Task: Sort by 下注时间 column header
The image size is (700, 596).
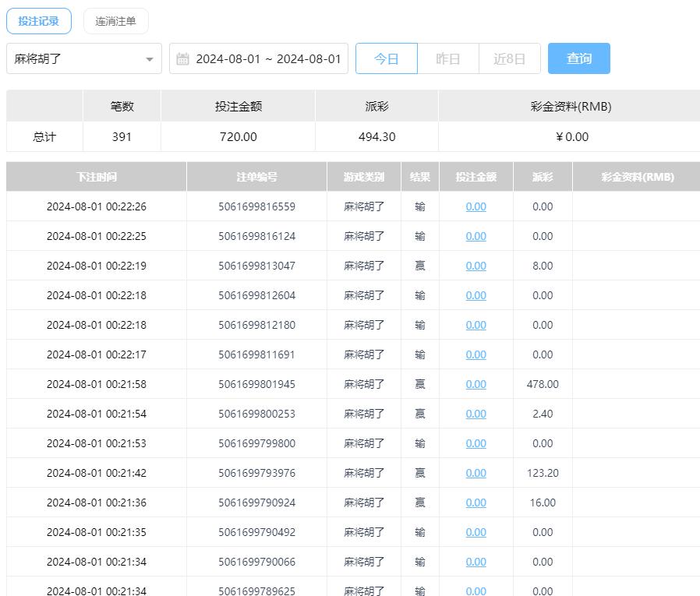Action: [x=97, y=177]
